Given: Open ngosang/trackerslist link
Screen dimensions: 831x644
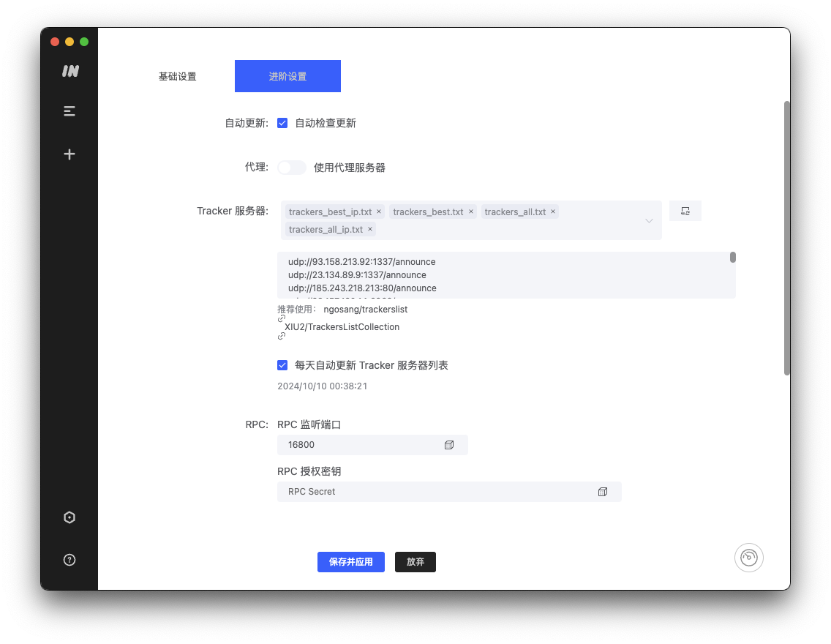Looking at the screenshot, I should (365, 309).
